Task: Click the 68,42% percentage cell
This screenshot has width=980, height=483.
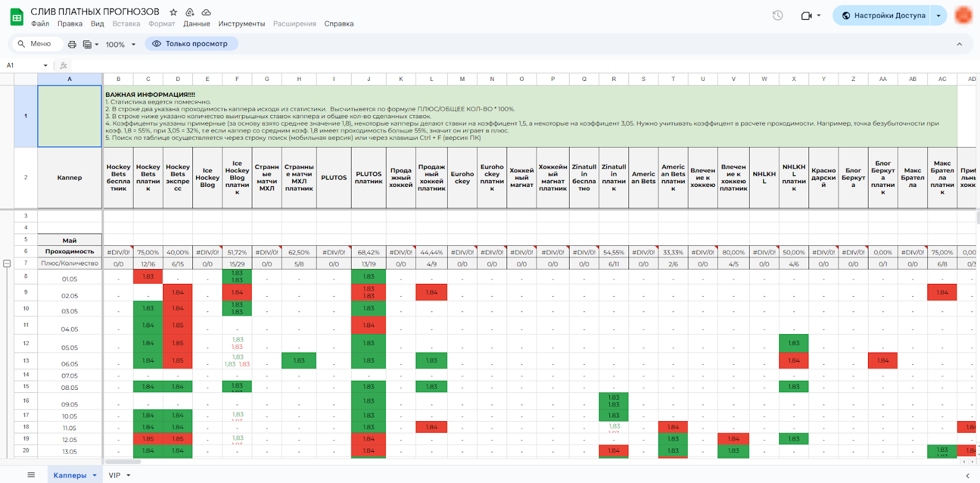Action: (369, 252)
